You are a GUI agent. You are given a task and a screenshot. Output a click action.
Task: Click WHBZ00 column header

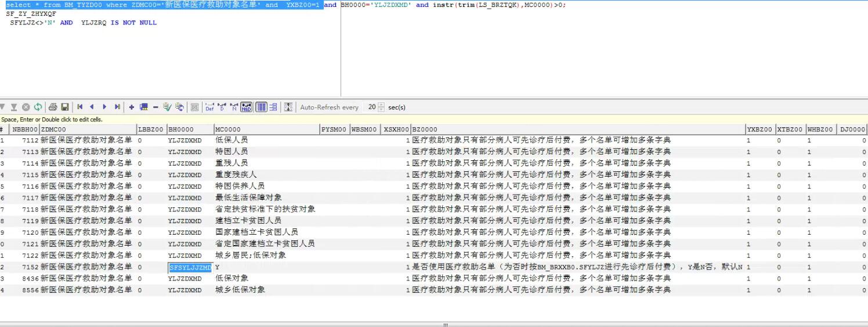821,130
